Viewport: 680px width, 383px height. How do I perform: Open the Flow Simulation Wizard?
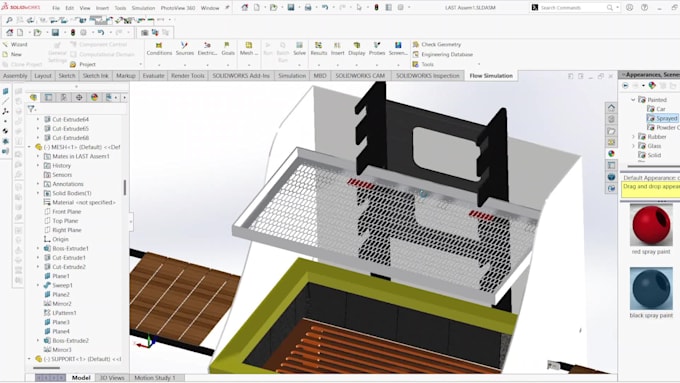15,44
